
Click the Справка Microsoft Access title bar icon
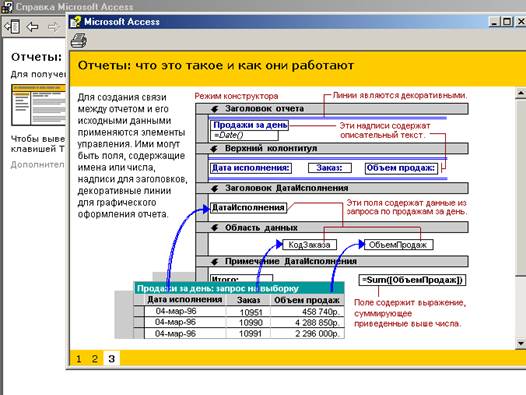pos(6,6)
